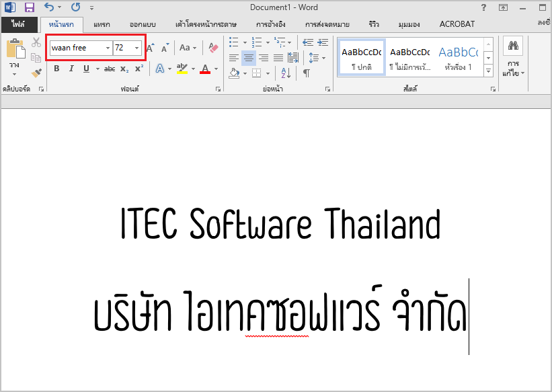Increase font size with Grow Font icon

coord(151,48)
